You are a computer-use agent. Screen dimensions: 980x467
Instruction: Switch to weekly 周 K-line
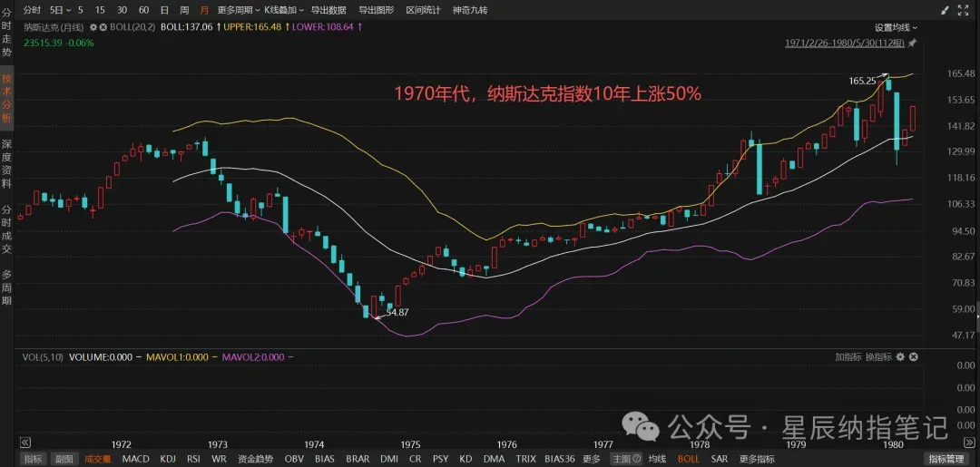point(184,10)
